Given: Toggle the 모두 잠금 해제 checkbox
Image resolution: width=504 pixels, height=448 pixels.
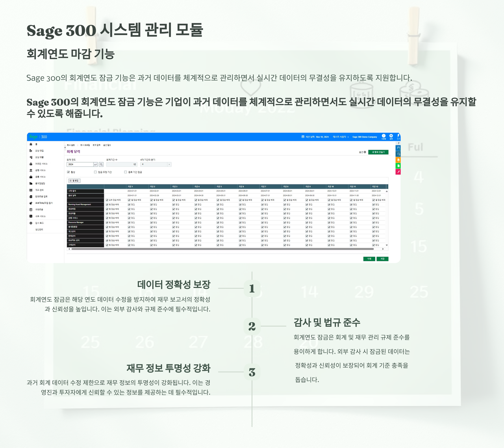Looking at the screenshot, I should (107, 200).
